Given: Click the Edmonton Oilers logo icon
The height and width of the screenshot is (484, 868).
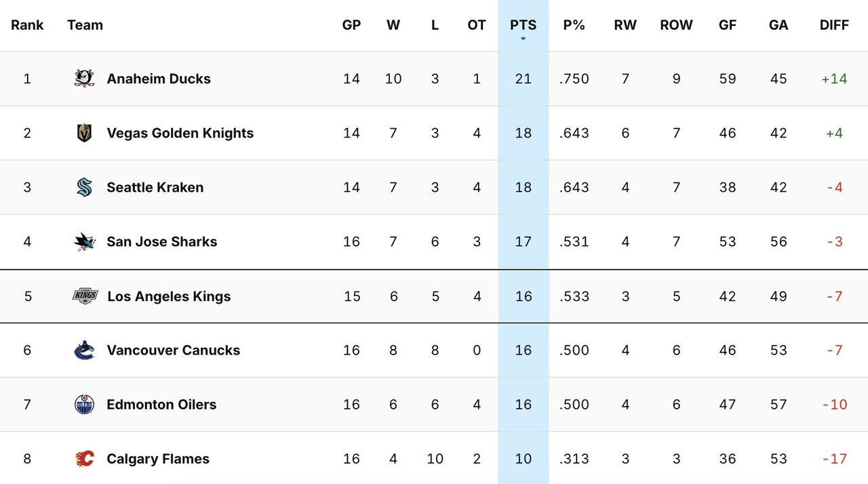Looking at the screenshot, I should [83, 404].
